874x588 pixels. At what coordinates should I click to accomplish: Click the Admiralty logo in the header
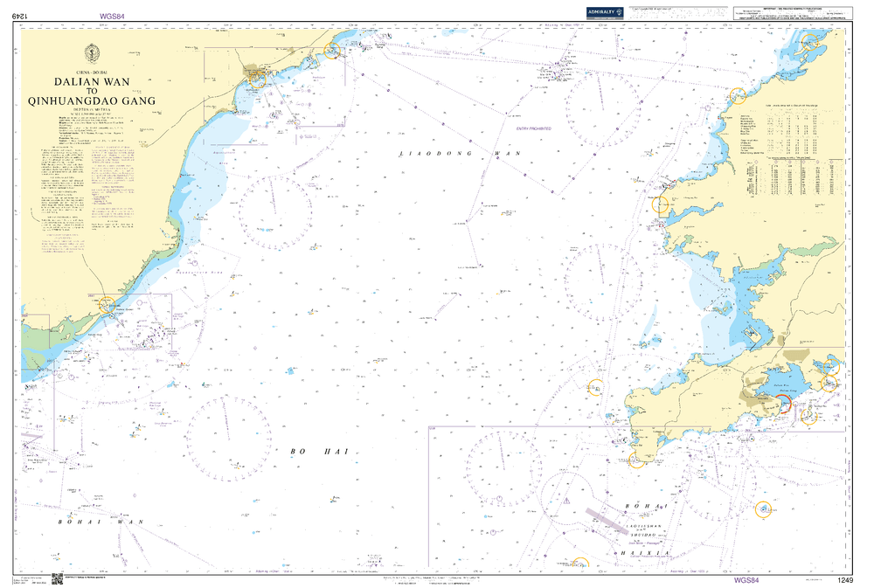tap(605, 13)
